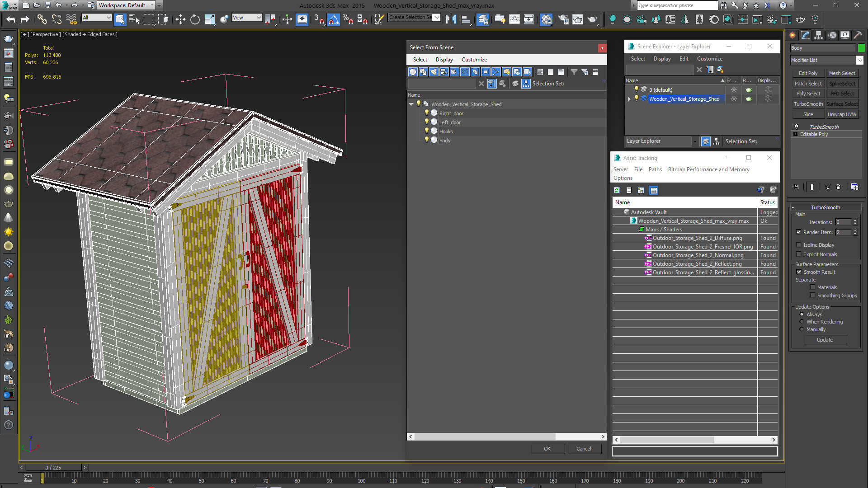Open the Select by Name tool

pyautogui.click(x=134, y=19)
